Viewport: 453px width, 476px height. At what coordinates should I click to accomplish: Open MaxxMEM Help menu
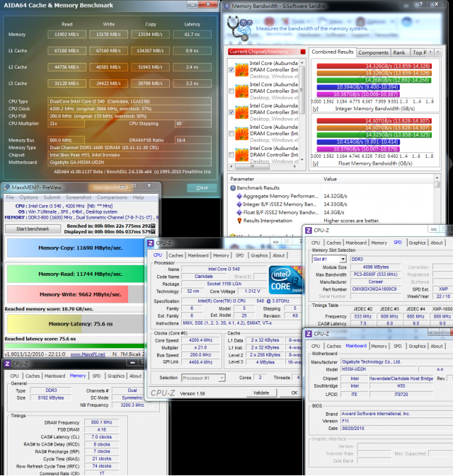click(x=138, y=197)
